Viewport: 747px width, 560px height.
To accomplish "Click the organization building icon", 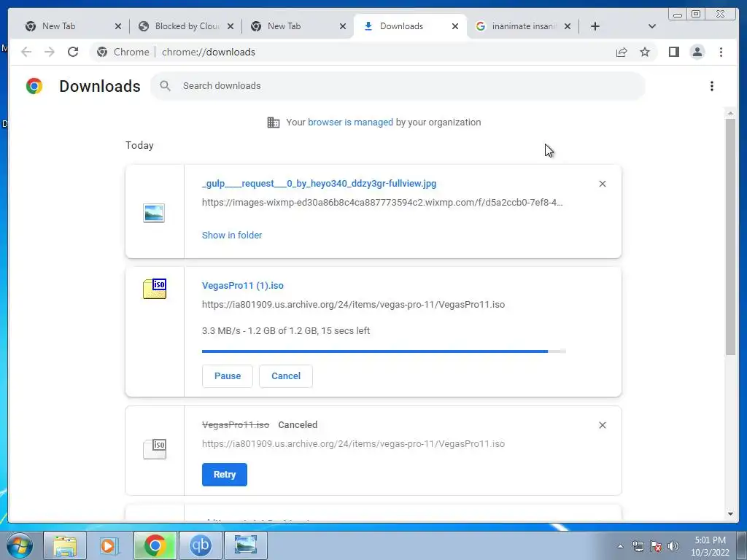I will 274,122.
